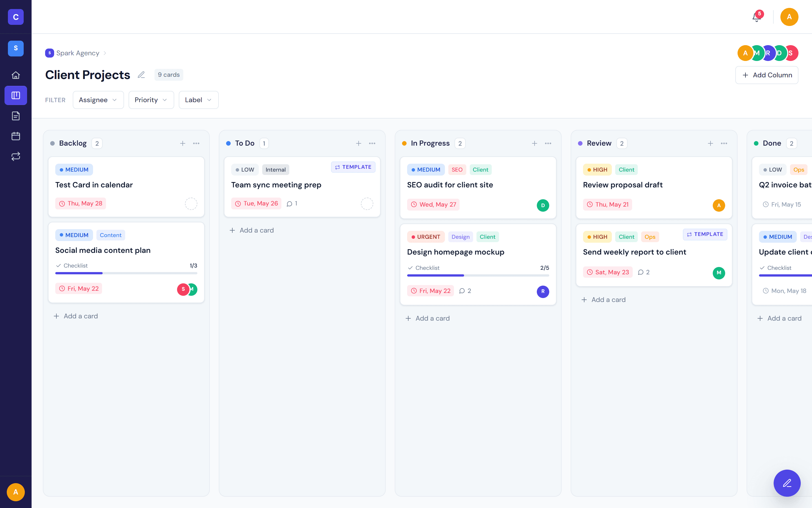Click the Add Column button

coord(767,75)
